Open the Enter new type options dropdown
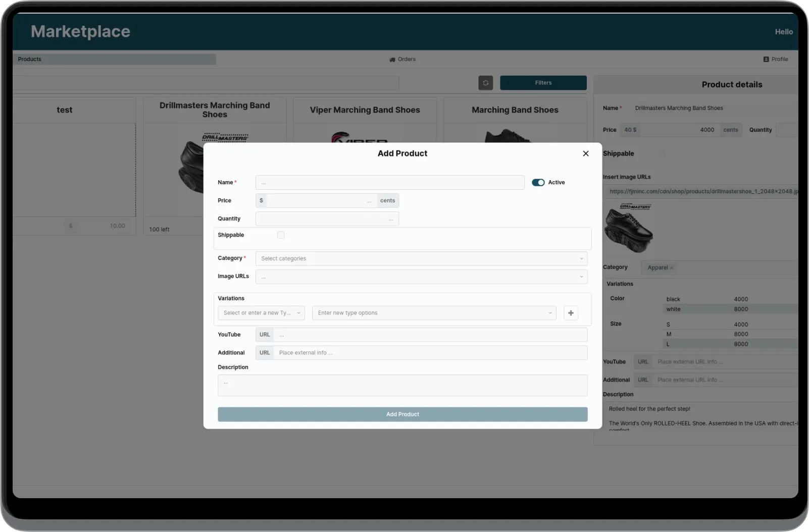 [x=434, y=313]
